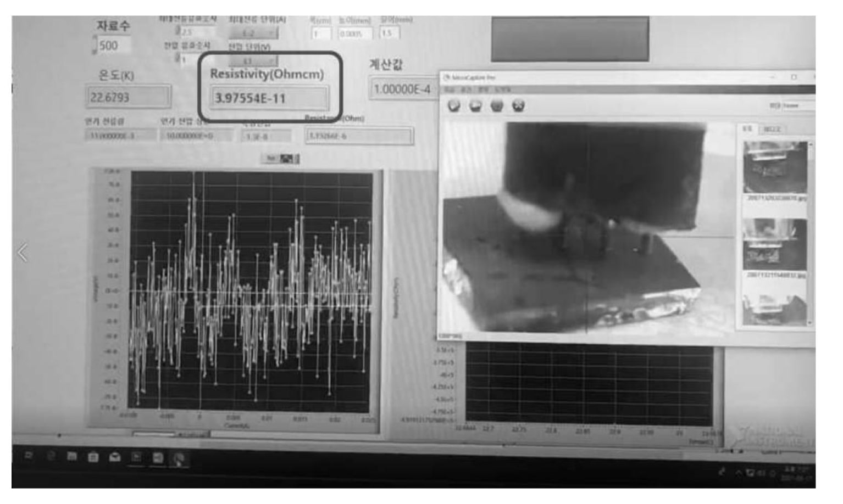The width and height of the screenshot is (843, 504).
Task: Click first round toolbar button in MicroCapture
Action: pos(454,105)
